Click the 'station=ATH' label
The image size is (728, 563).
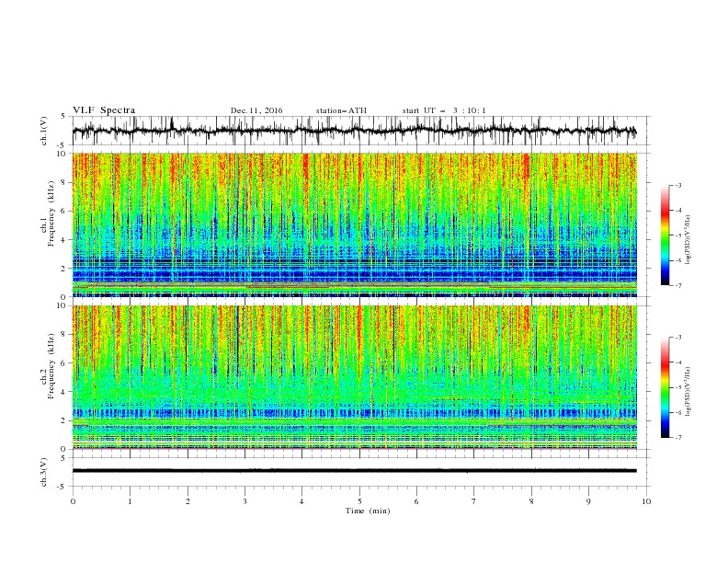[341, 110]
